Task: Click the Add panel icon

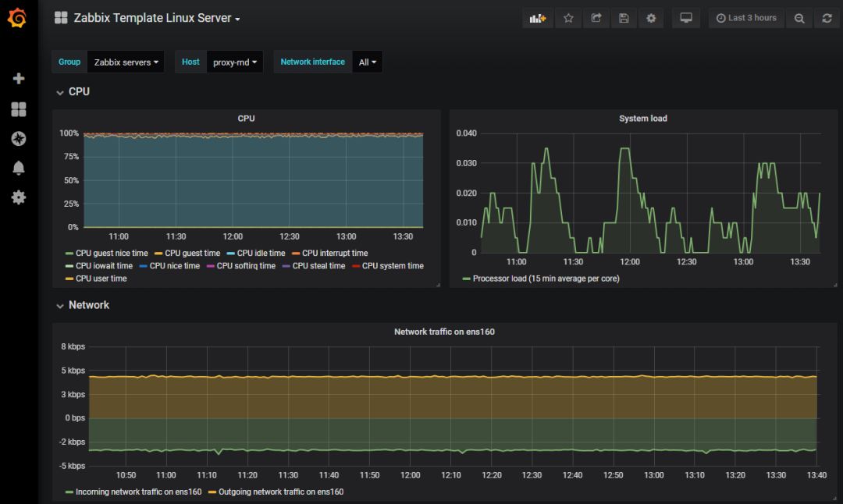Action: [538, 18]
